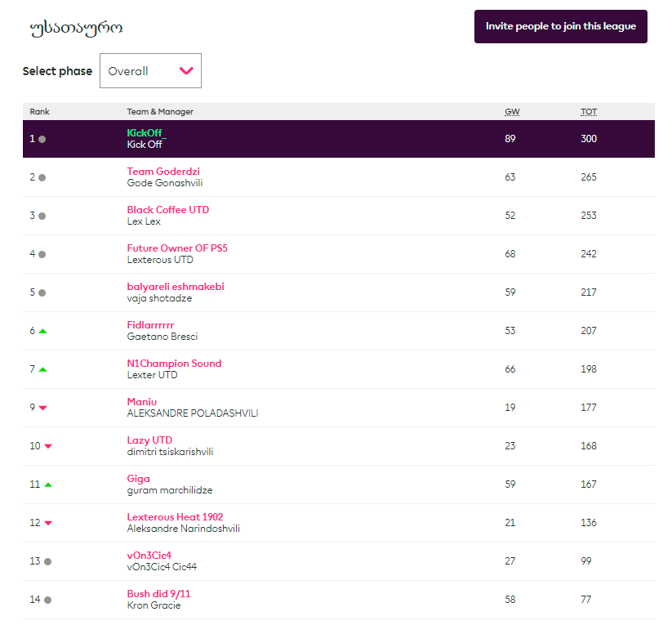
Task: Open Black Coffee UTD team link
Action: [167, 210]
